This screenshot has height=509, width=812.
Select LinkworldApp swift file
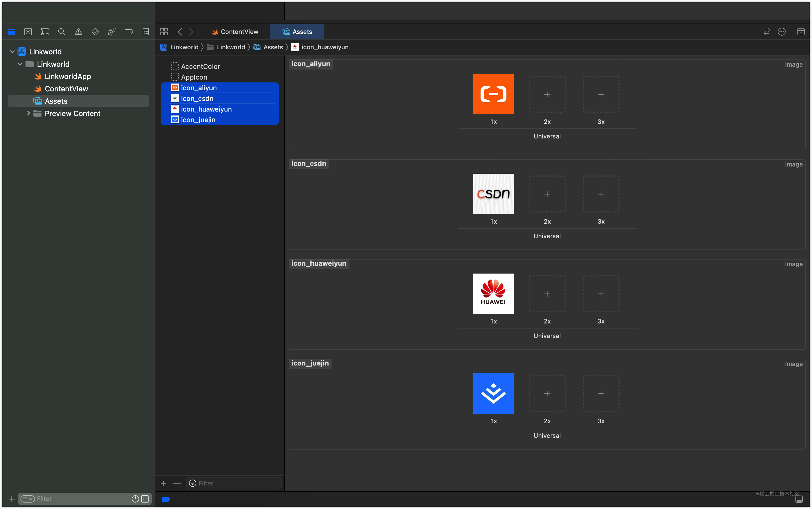68,77
